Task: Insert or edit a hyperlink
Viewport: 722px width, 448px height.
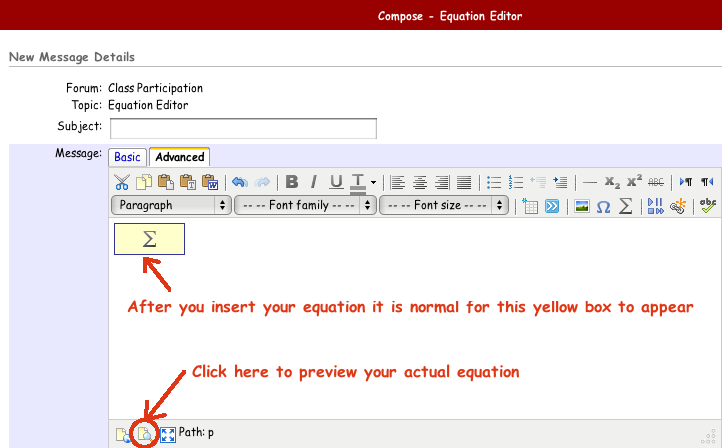Action: tap(677, 206)
